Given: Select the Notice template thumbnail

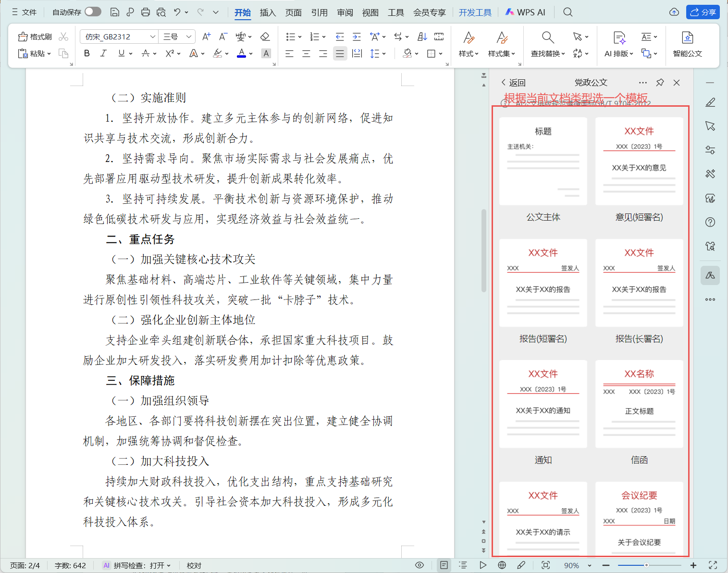Looking at the screenshot, I should point(543,404).
